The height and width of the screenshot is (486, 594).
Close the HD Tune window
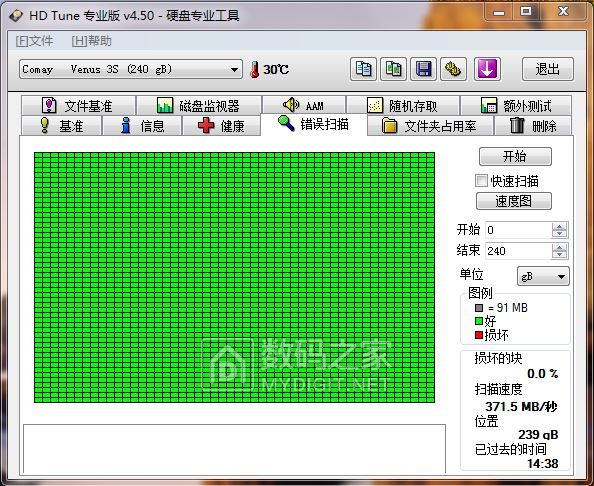563,12
